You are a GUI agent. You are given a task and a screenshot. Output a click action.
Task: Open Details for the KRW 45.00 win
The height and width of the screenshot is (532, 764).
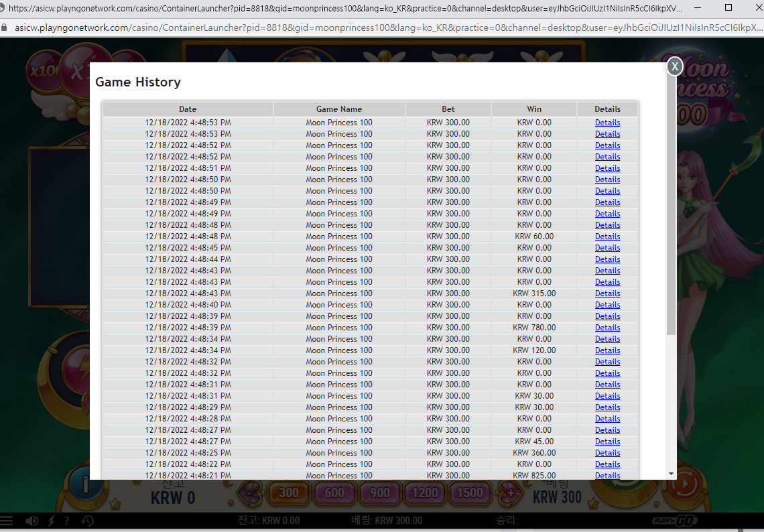point(607,442)
